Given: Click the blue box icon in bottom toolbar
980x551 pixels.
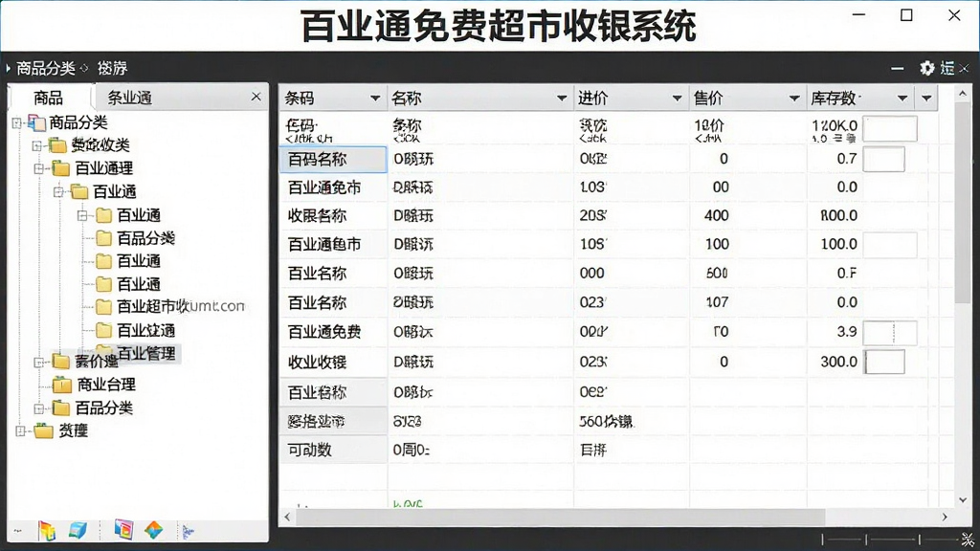Looking at the screenshot, I should pos(78,530).
